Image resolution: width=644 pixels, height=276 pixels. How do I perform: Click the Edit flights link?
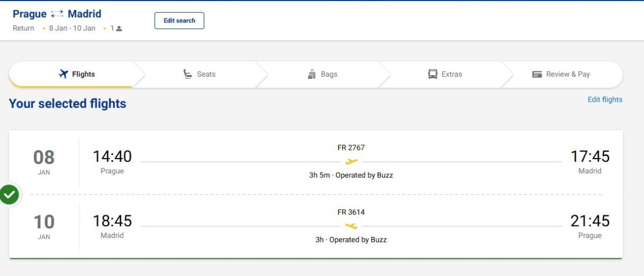pos(605,99)
